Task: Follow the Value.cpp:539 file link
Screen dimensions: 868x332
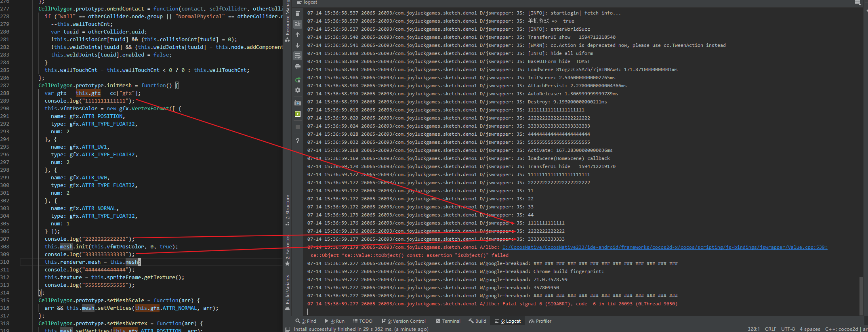Action: point(664,247)
